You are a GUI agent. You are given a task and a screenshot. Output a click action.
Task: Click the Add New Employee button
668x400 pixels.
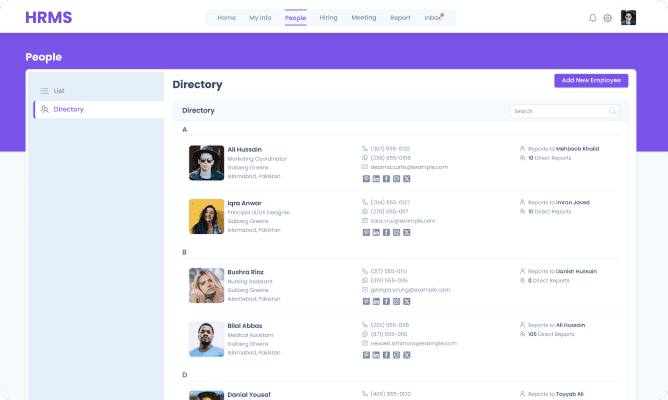pos(591,80)
